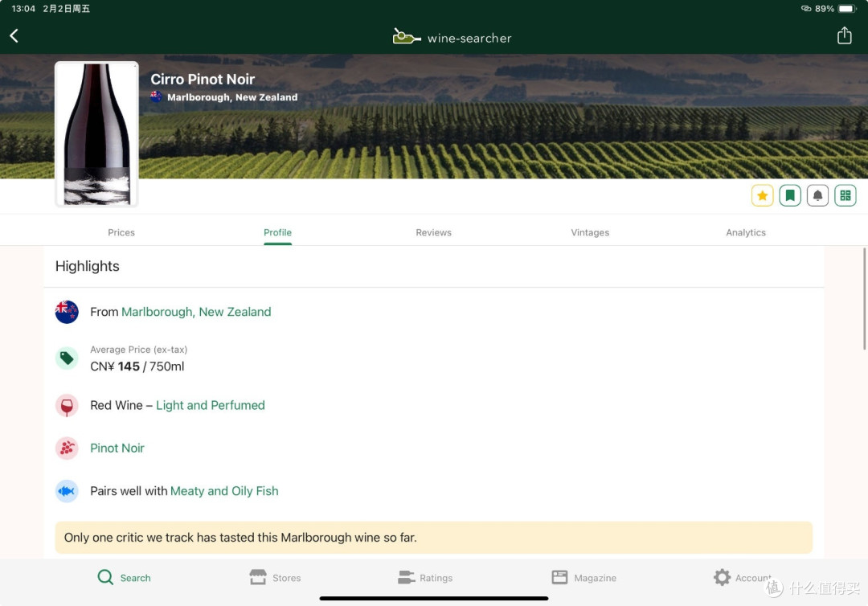Tap the average price CN¥ 145 value
The width and height of the screenshot is (868, 606).
coord(137,366)
